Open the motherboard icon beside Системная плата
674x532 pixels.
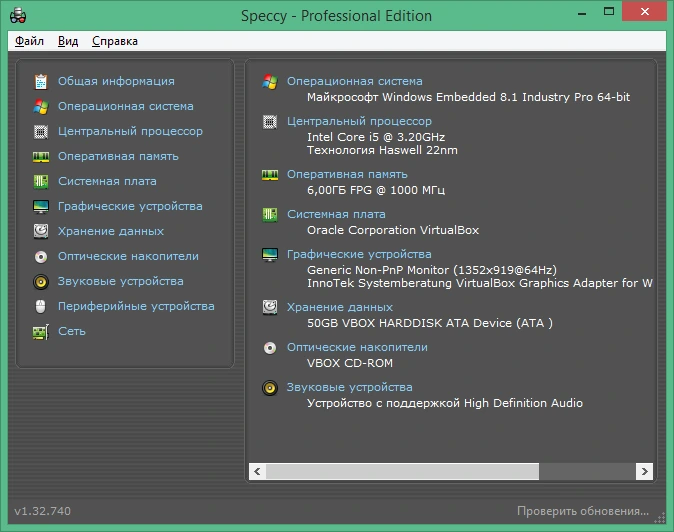41,181
